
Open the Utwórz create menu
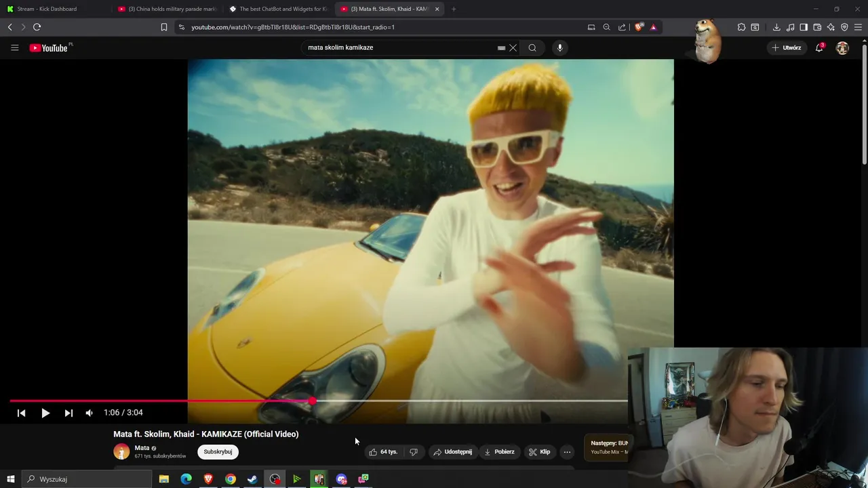787,47
